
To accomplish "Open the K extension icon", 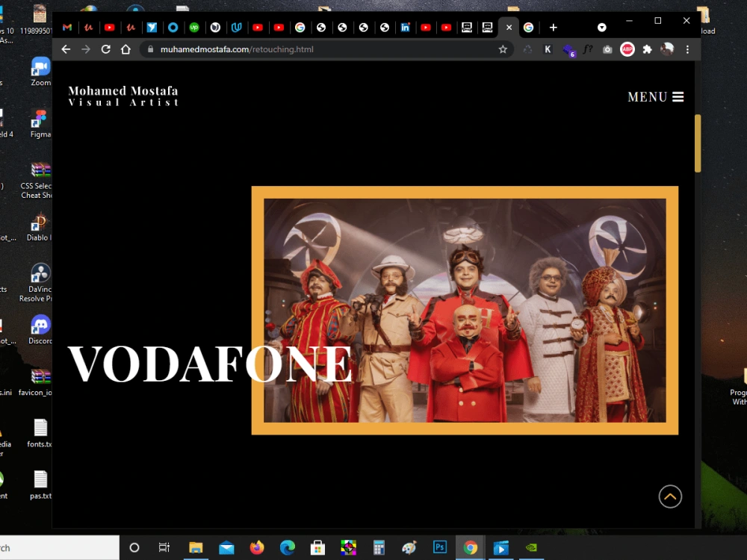I will tap(548, 49).
